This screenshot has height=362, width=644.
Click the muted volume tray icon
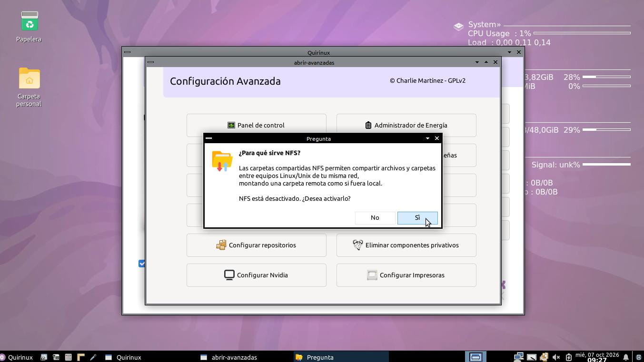click(x=556, y=357)
